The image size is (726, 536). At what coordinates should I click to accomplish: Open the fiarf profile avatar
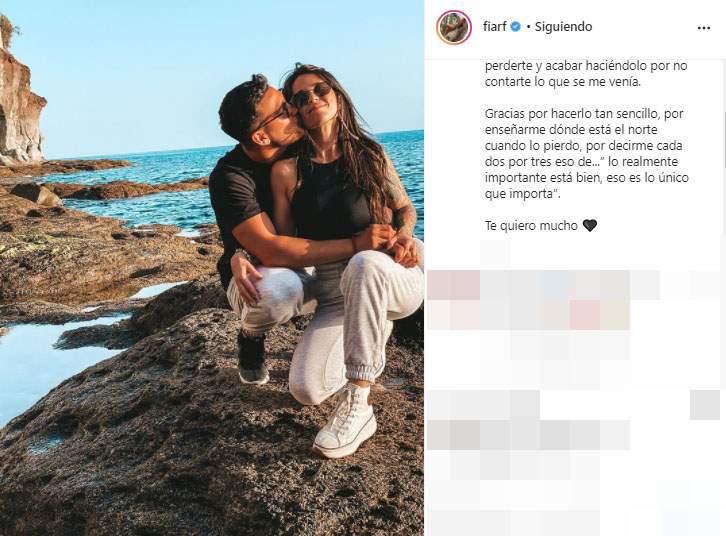[x=454, y=27]
